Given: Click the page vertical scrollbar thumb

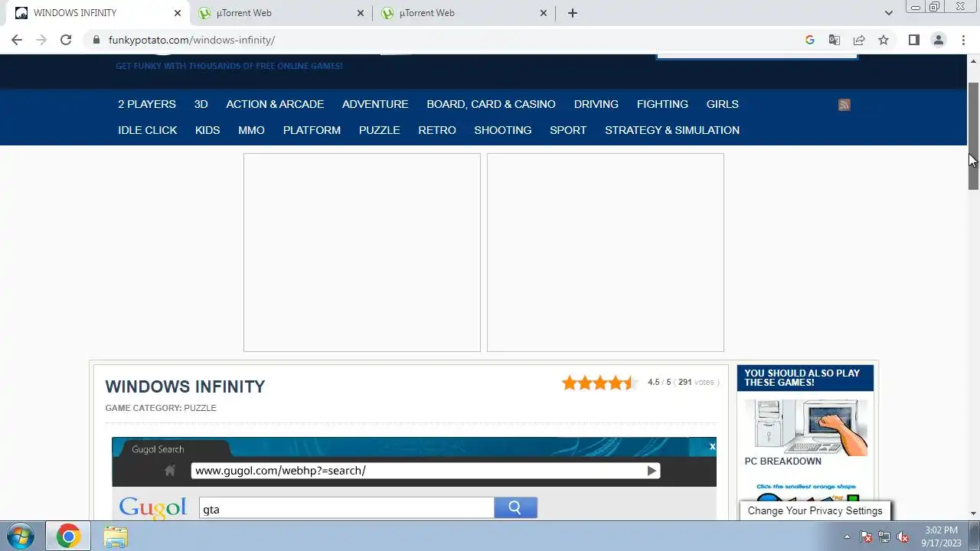Looking at the screenshot, I should point(974,135).
